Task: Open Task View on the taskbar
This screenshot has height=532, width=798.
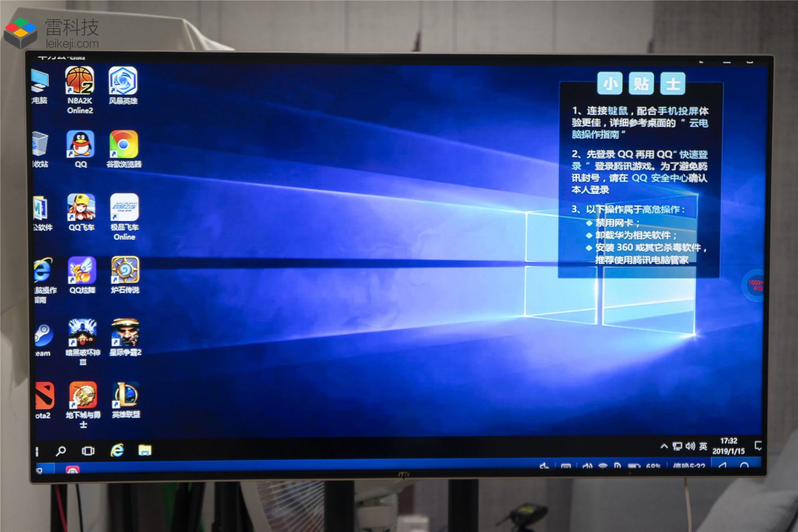Action: tap(88, 451)
